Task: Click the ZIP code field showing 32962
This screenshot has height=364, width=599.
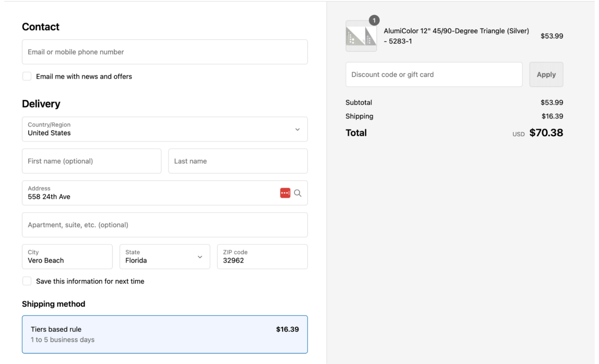Action: point(262,256)
